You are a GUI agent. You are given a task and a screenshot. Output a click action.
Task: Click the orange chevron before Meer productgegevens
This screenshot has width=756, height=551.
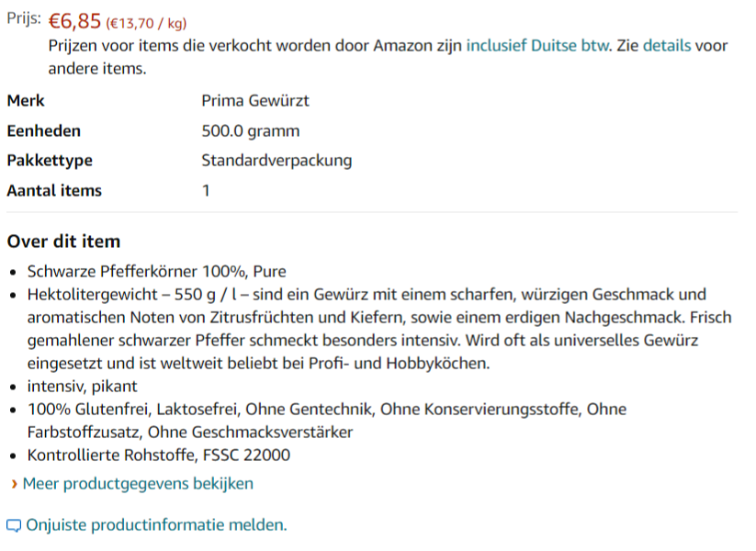coord(15,484)
